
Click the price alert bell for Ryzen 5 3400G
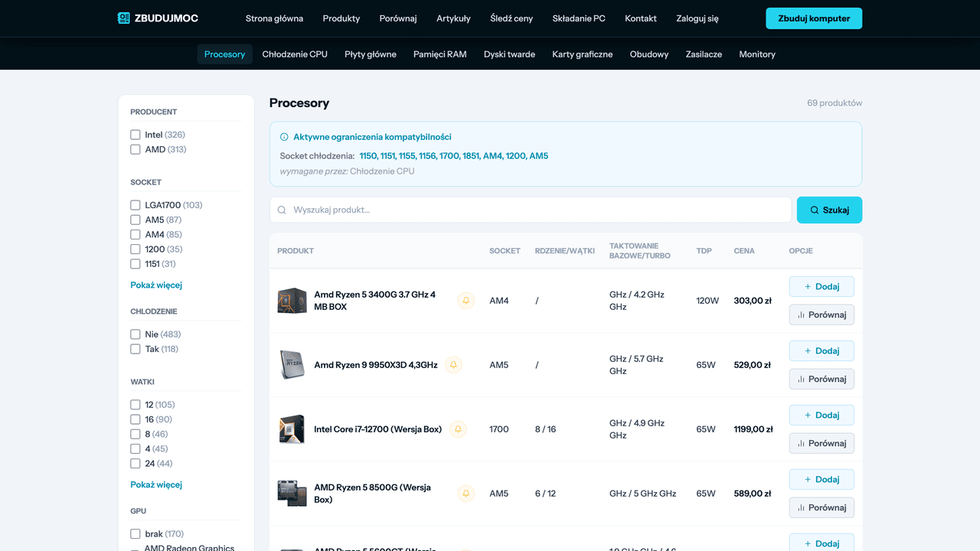tap(465, 301)
